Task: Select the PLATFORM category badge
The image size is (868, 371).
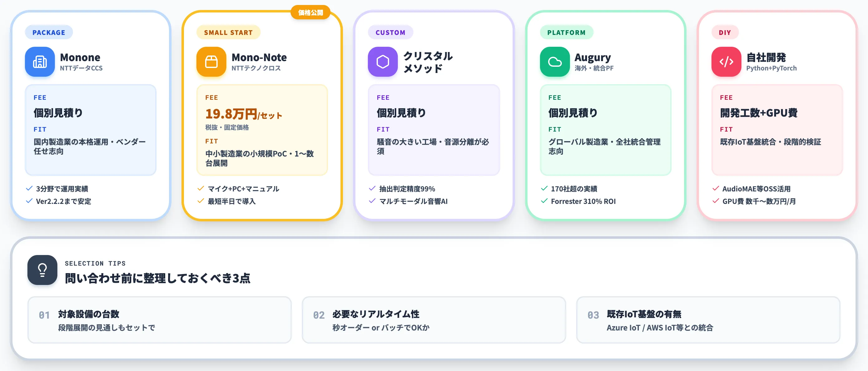Action: [567, 32]
